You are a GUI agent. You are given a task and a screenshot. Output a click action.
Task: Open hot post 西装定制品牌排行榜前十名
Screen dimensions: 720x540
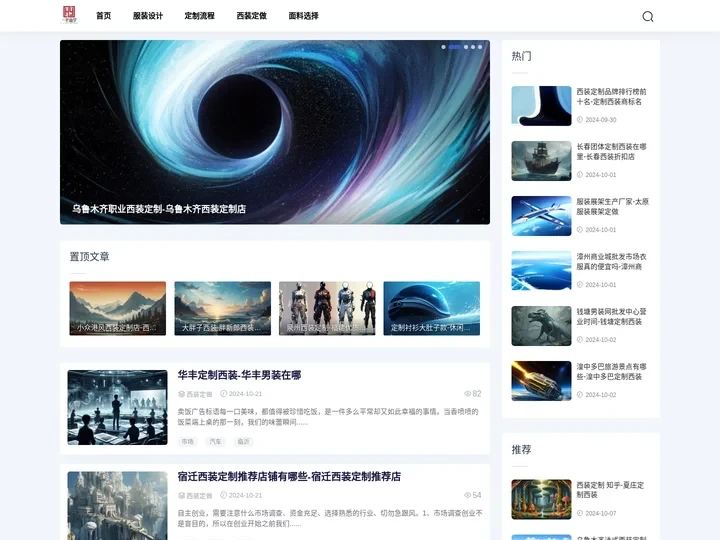[610, 96]
